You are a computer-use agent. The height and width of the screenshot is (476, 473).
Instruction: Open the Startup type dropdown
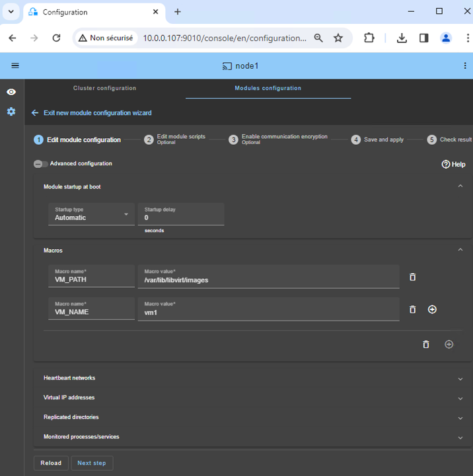[91, 214]
